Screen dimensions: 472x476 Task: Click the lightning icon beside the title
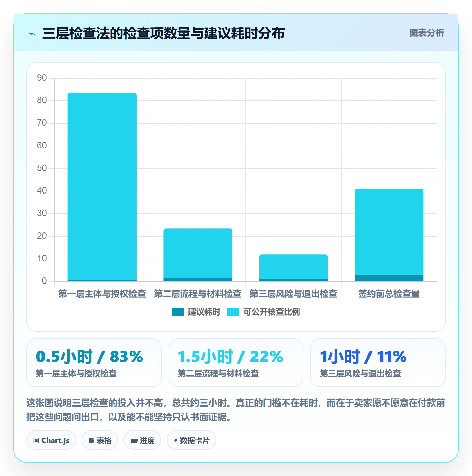tap(32, 34)
